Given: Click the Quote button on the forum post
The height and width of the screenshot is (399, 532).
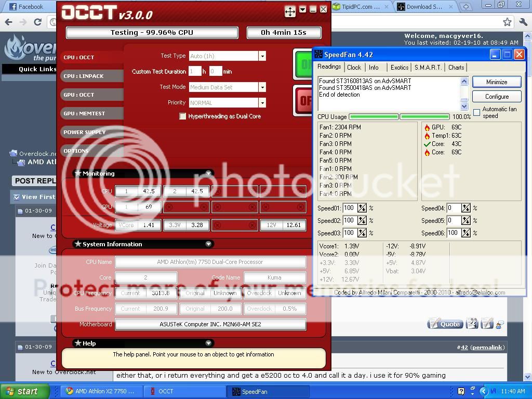Looking at the screenshot, I should click(445, 324).
